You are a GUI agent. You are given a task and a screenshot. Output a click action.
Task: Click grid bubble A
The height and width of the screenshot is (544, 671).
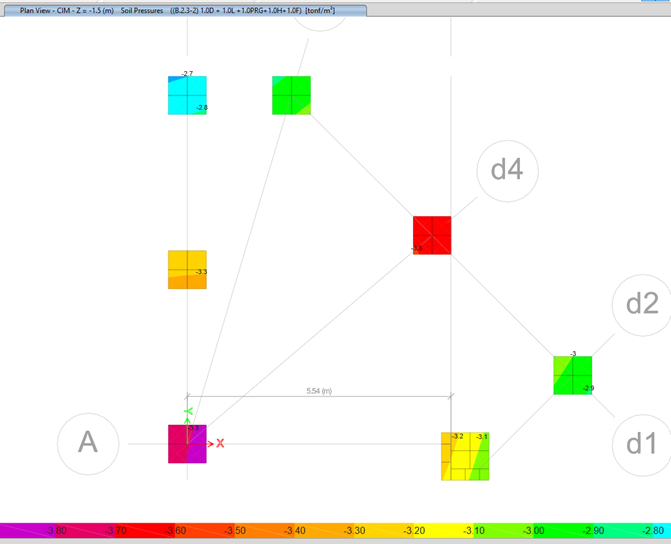tap(88, 442)
